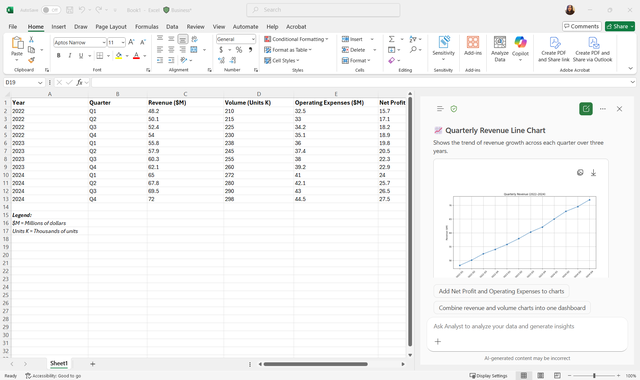640x380 pixels.
Task: Click Display Settings in status bar
Action: 488,376
